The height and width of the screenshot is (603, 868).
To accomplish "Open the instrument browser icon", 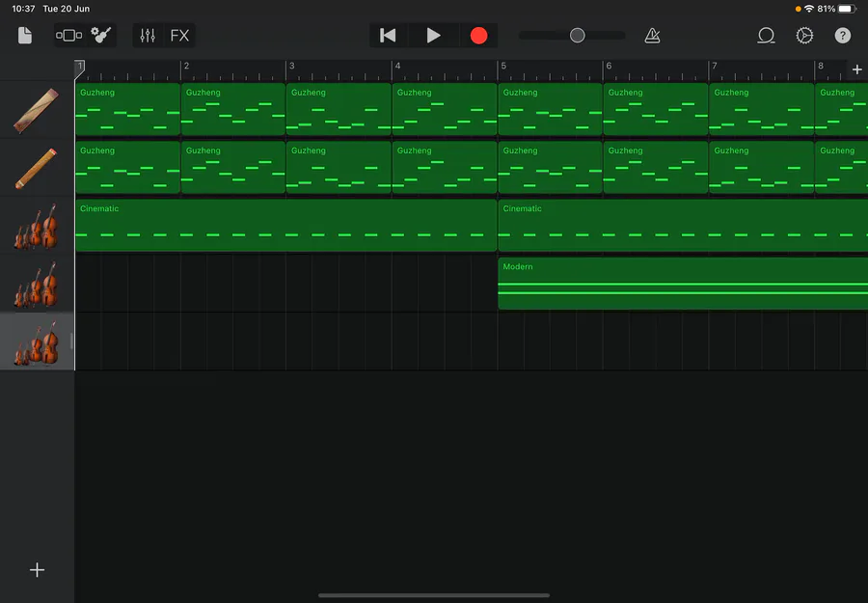I will tap(101, 36).
